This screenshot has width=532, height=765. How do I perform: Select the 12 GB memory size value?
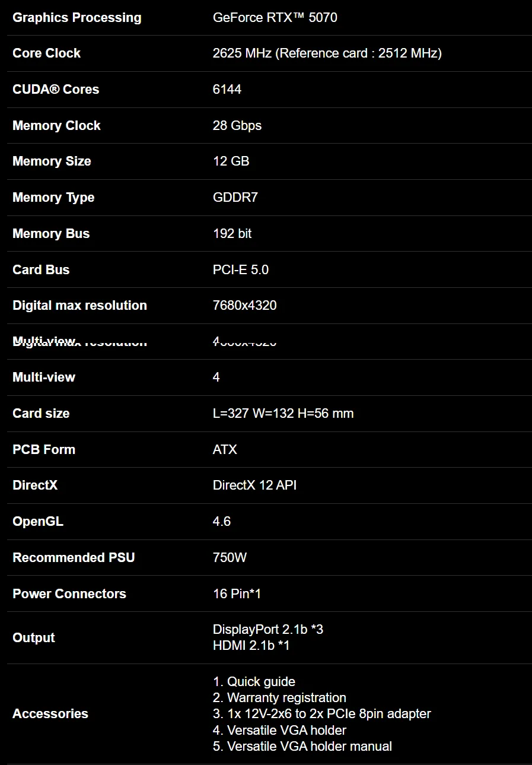pos(231,161)
